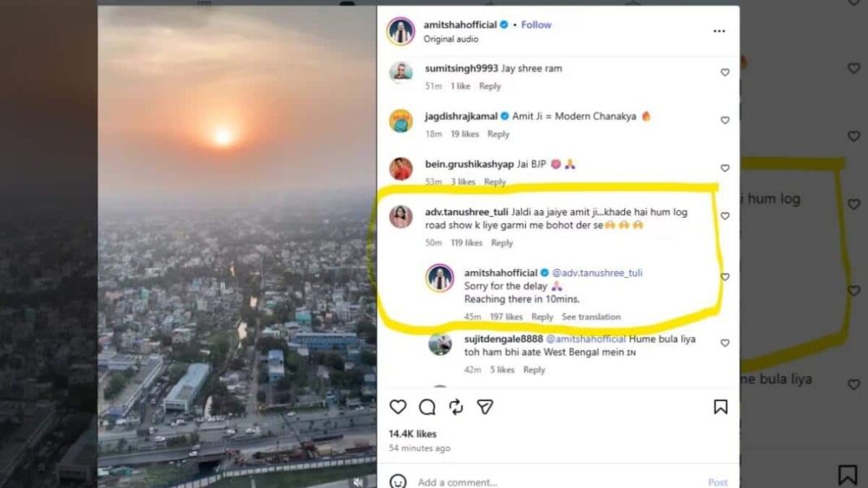
Task: Click Original audio link under username
Action: 451,39
